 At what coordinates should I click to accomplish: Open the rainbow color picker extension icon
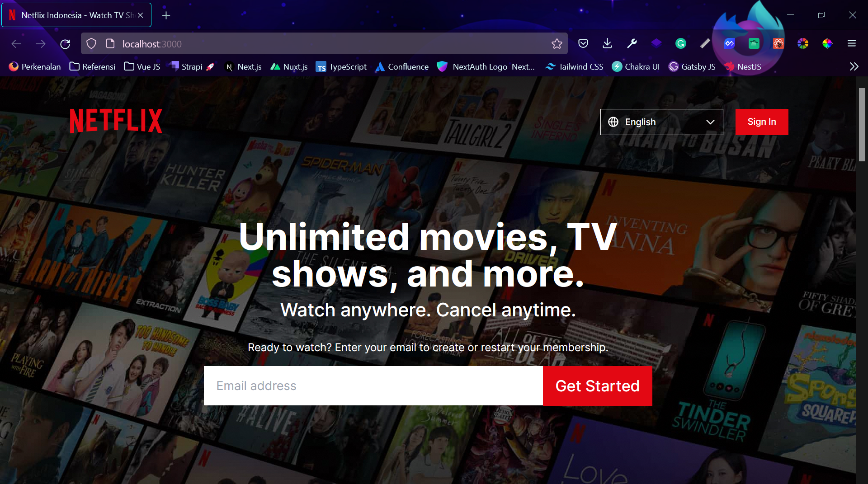click(x=827, y=43)
